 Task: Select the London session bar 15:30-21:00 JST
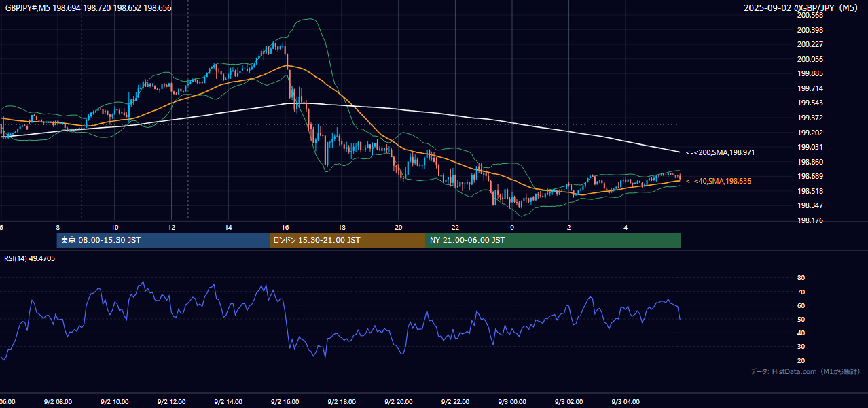click(348, 240)
